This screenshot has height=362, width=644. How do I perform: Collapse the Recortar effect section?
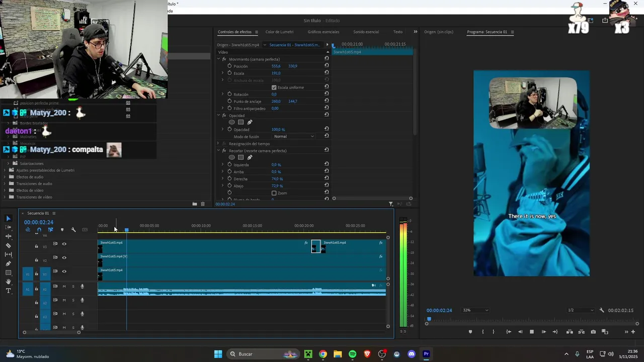tap(218, 151)
